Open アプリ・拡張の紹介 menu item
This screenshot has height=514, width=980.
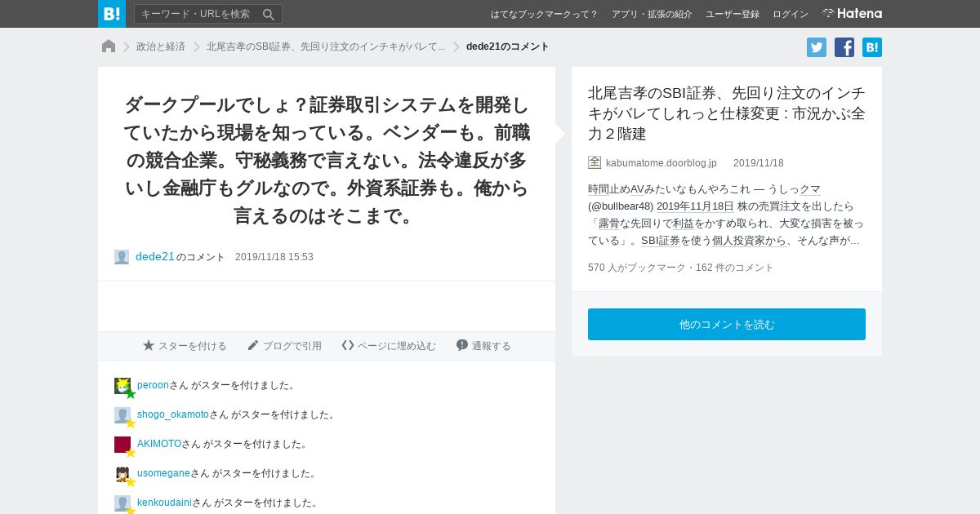(652, 14)
